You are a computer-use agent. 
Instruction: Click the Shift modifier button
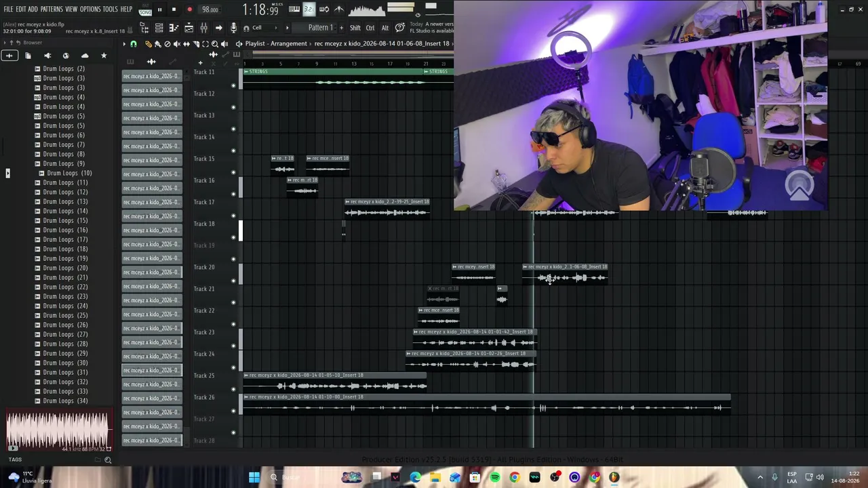point(355,28)
